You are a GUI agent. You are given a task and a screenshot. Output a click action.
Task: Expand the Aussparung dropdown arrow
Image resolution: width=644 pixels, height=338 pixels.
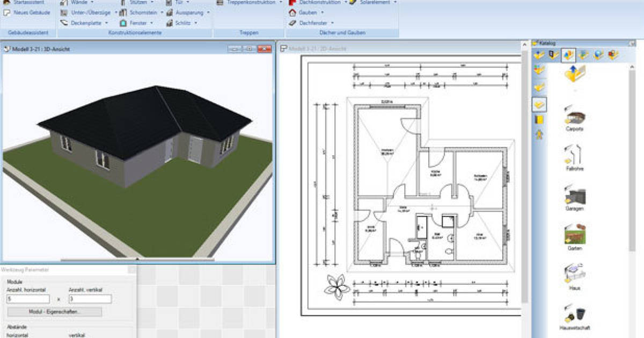tap(208, 12)
